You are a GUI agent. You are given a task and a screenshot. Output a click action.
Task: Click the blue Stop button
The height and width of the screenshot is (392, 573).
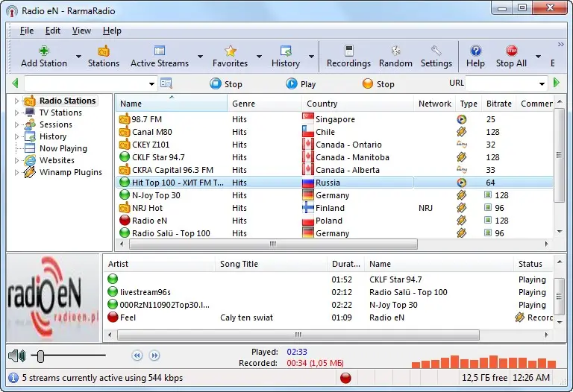tap(226, 84)
